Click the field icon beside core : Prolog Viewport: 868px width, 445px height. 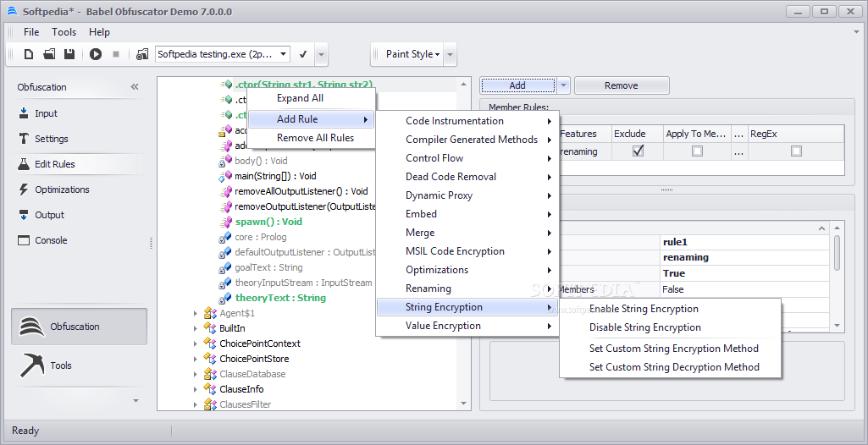(225, 237)
